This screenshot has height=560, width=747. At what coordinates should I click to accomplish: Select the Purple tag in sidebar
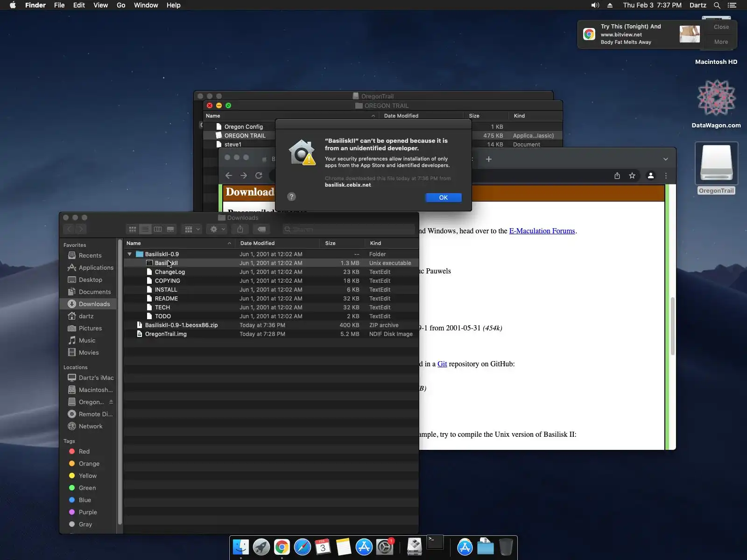tap(88, 512)
